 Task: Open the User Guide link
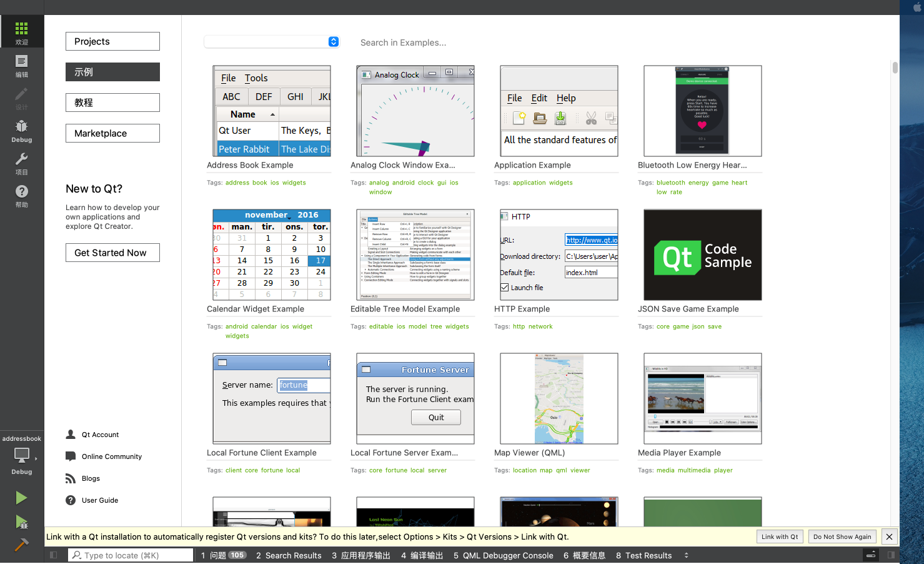pyautogui.click(x=100, y=500)
